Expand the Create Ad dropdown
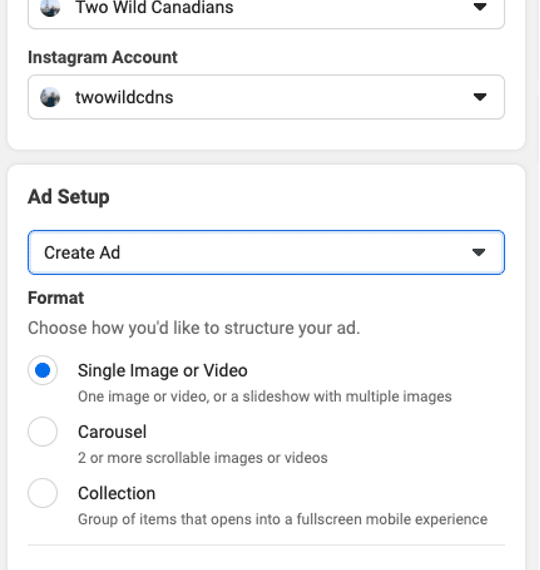This screenshot has width=540, height=570. coord(266,252)
